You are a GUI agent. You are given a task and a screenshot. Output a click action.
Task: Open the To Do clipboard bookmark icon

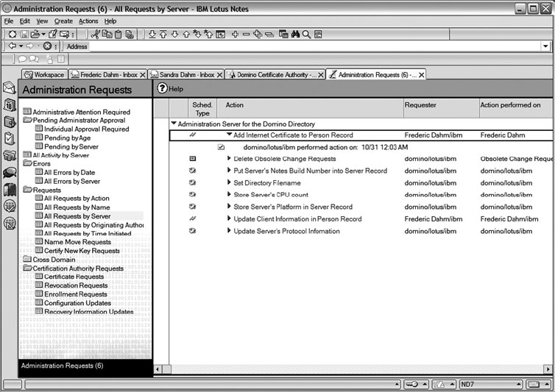pyautogui.click(x=10, y=138)
